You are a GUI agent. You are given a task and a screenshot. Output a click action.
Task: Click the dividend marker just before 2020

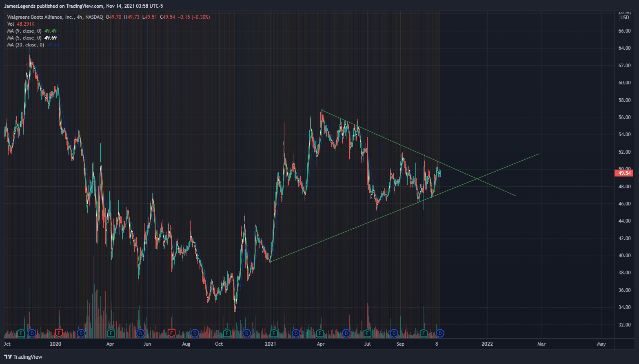coord(32,333)
